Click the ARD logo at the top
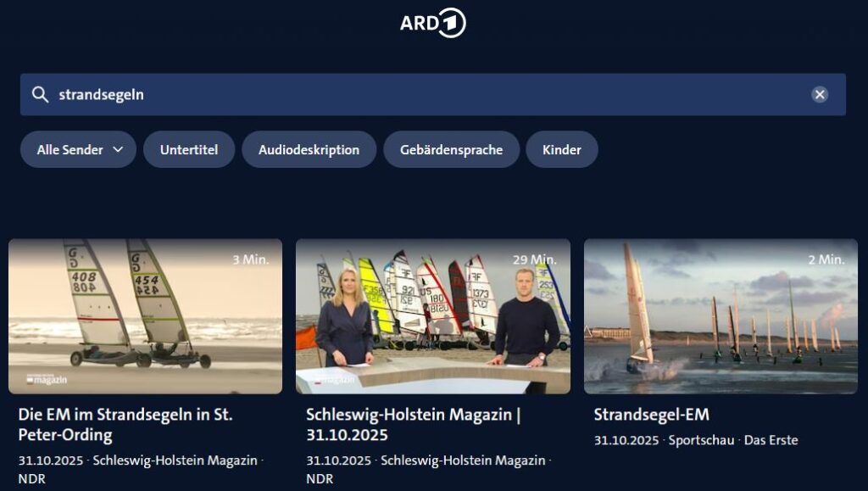Image resolution: width=868 pixels, height=491 pixels. [433, 23]
